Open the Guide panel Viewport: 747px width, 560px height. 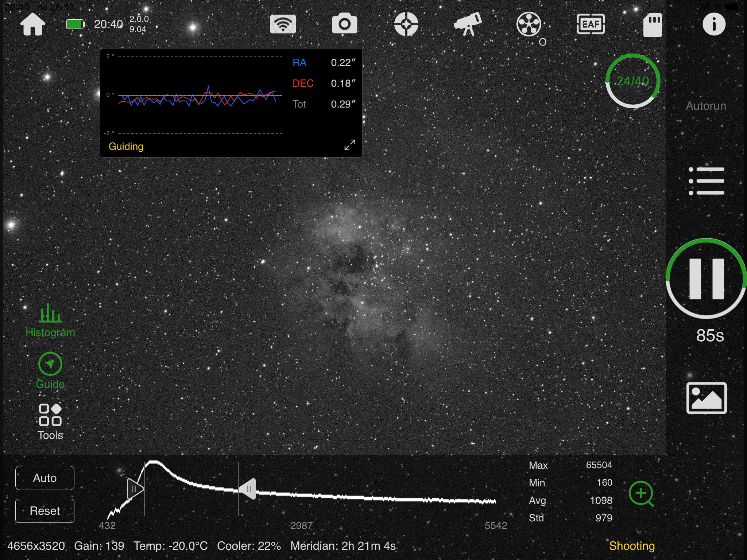click(50, 369)
